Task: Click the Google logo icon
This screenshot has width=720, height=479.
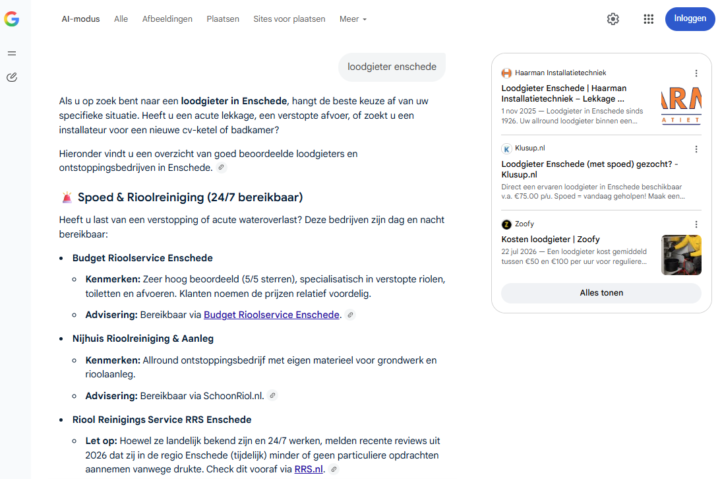Action: tap(11, 19)
